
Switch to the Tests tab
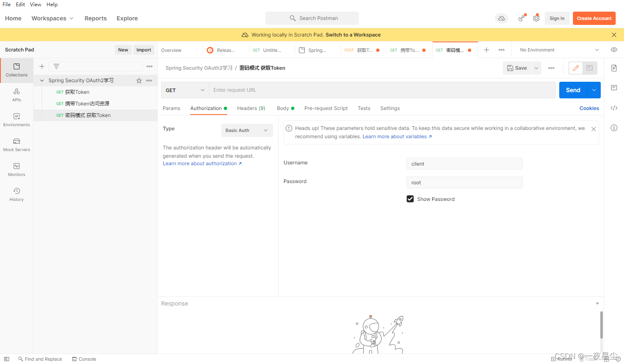point(364,108)
